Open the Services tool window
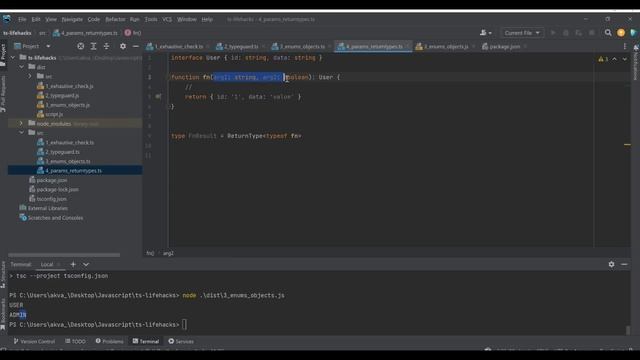Image resolution: width=640 pixels, height=360 pixels. (x=181, y=341)
